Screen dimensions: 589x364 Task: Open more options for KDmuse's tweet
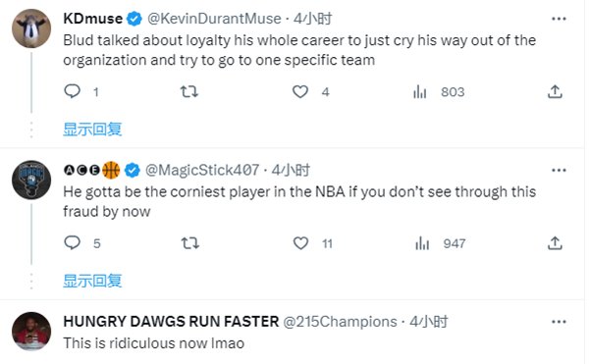pos(559,19)
